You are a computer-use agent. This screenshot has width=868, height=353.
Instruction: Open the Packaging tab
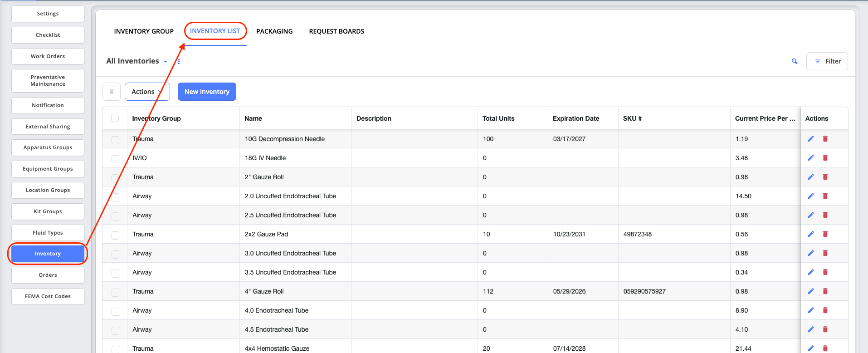point(274,31)
